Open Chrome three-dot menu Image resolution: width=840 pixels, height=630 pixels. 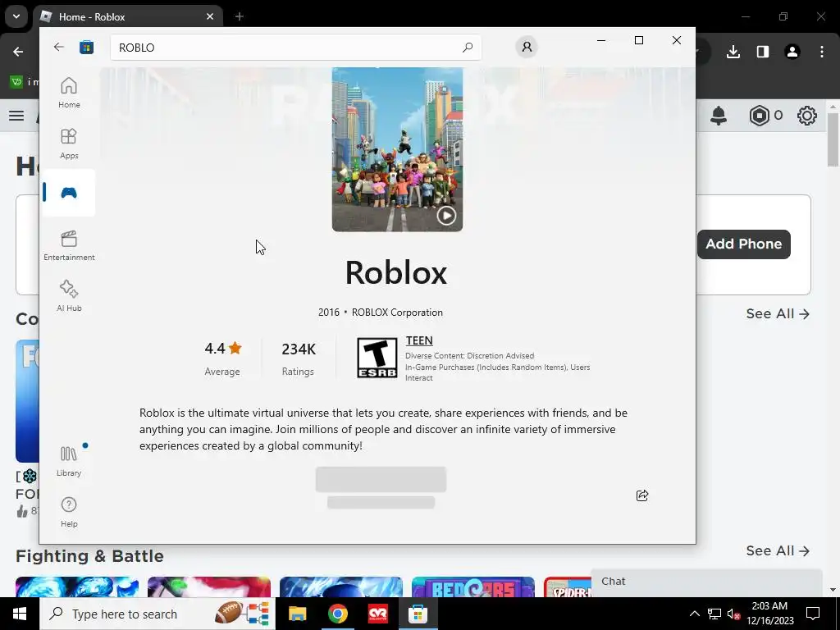tap(822, 52)
